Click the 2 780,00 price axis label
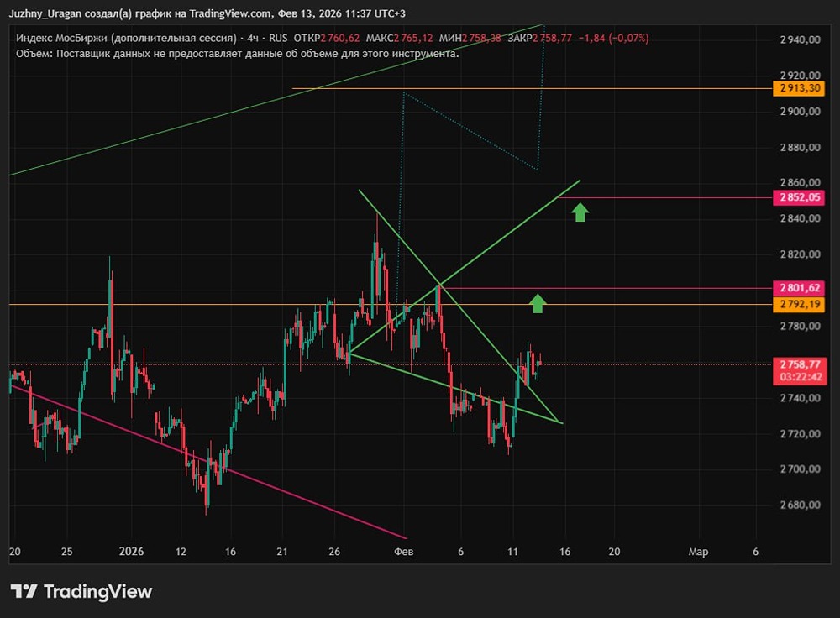The width and height of the screenshot is (840, 618). [800, 326]
